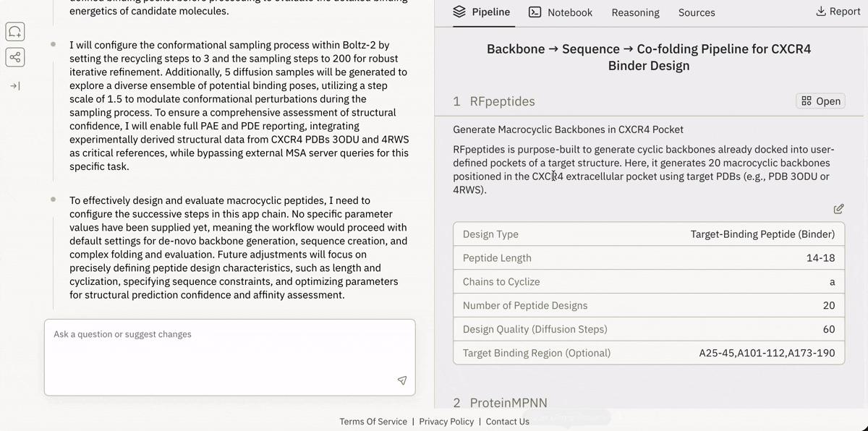Click 'Generate Macrocyclic Backbones in CXCR4 Pocket' subtitle

tap(568, 129)
